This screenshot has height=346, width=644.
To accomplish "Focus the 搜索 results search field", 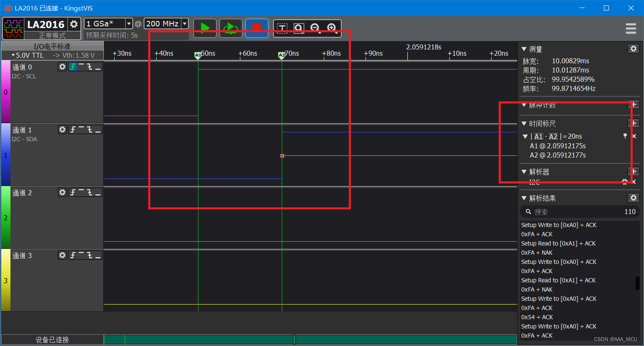I will [580, 212].
